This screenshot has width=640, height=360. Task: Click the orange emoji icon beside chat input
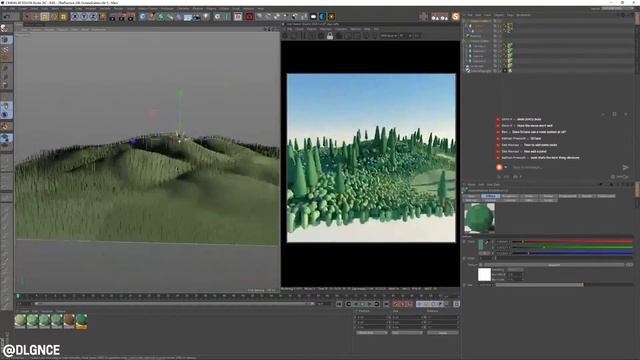tap(499, 167)
